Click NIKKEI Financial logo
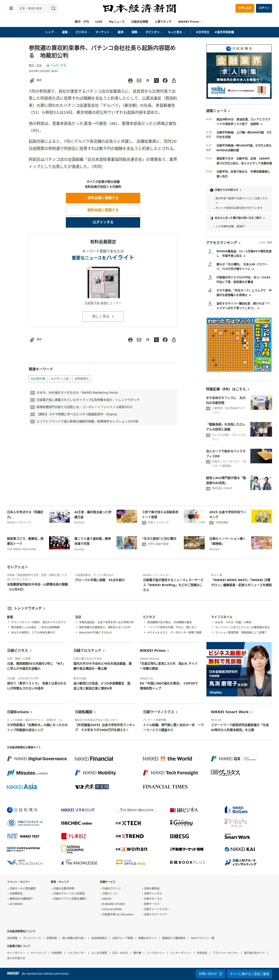279x980 pixels. [x=94, y=759]
